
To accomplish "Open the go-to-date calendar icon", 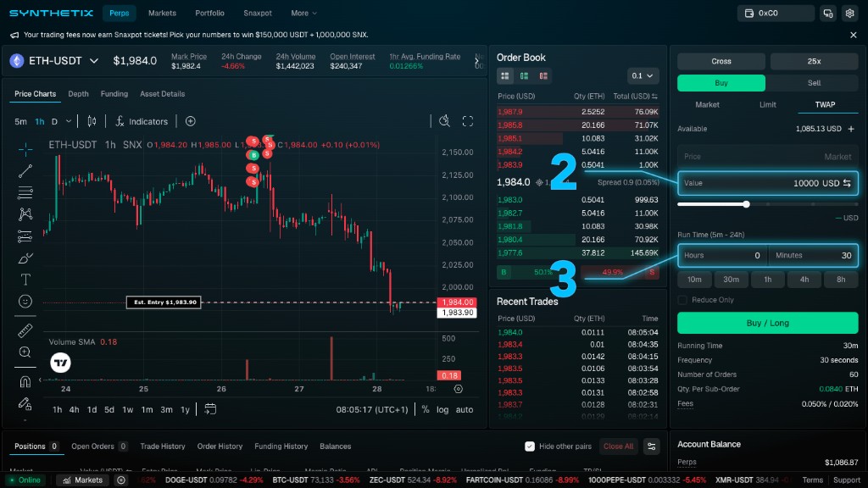I will (210, 409).
